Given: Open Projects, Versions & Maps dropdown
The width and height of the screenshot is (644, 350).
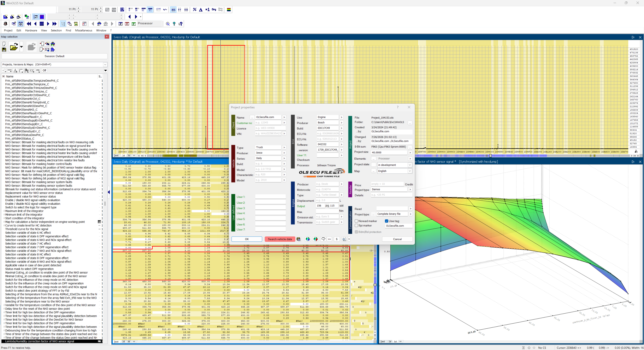Looking at the screenshot, I should 105,65.
